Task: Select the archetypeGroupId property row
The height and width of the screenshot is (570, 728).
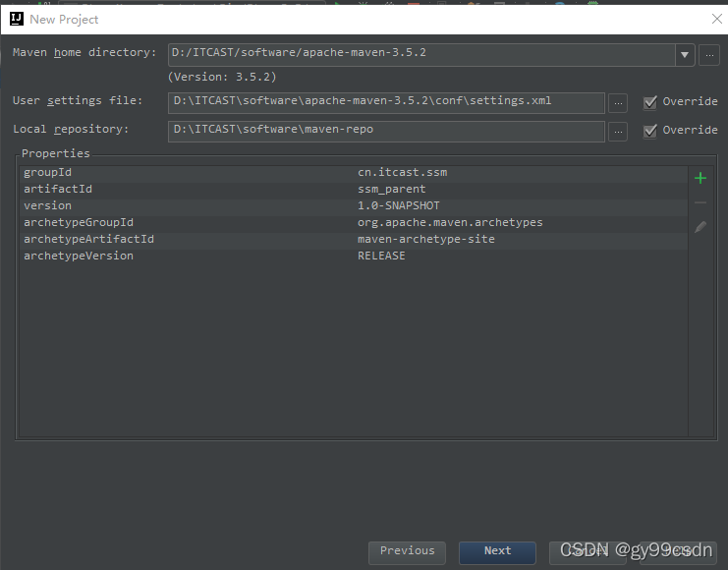Action: [x=354, y=223]
